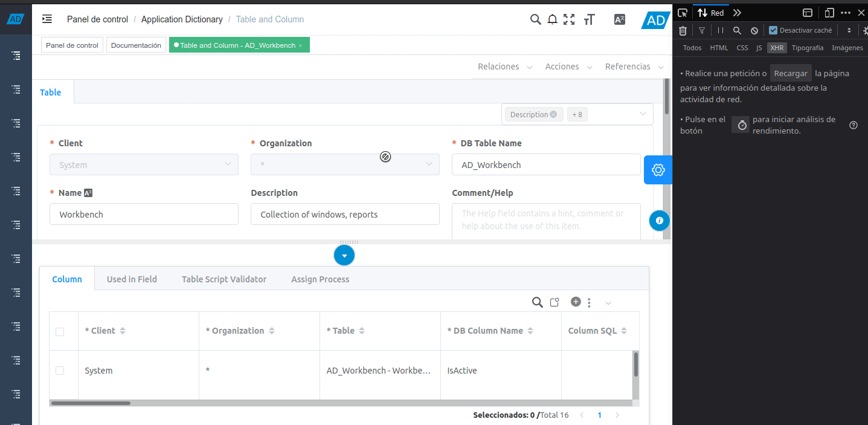Navigate to Panel de control breadcrumb

click(x=97, y=19)
